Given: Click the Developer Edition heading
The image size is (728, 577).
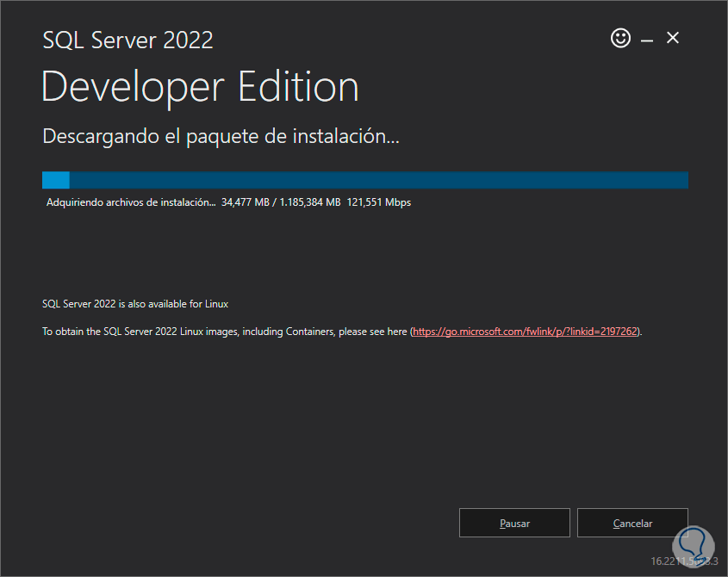Looking at the screenshot, I should (x=200, y=88).
